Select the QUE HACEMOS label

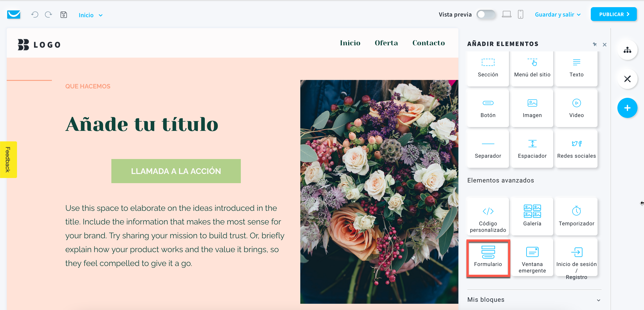tap(88, 86)
